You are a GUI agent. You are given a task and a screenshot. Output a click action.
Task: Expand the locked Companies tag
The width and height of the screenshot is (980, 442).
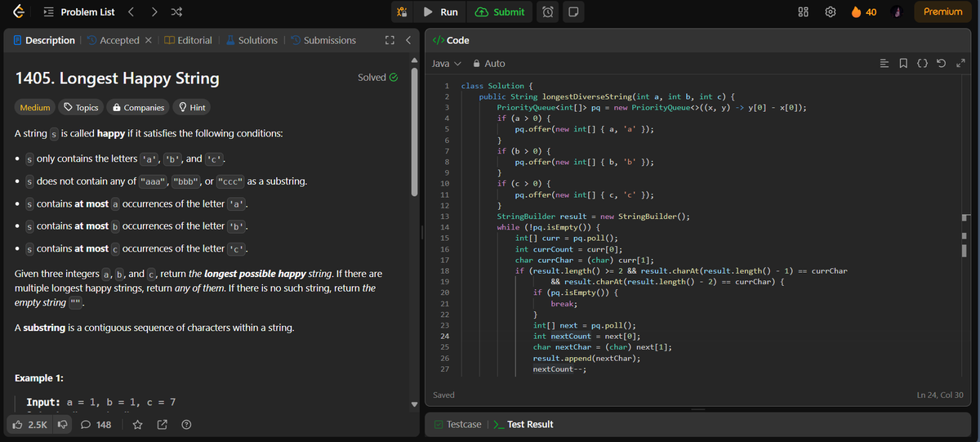(138, 108)
